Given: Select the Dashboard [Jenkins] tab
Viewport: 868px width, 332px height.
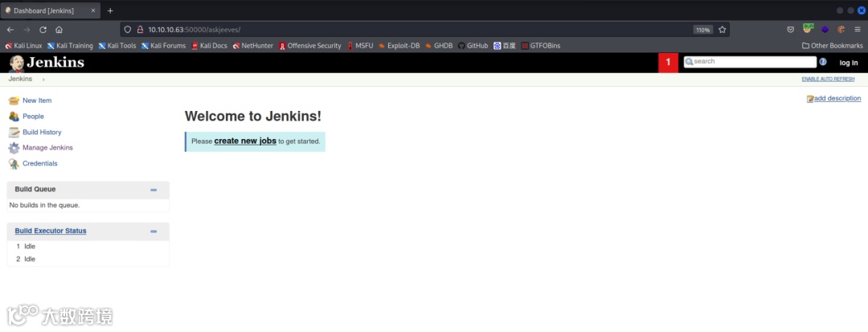Looking at the screenshot, I should click(x=50, y=10).
